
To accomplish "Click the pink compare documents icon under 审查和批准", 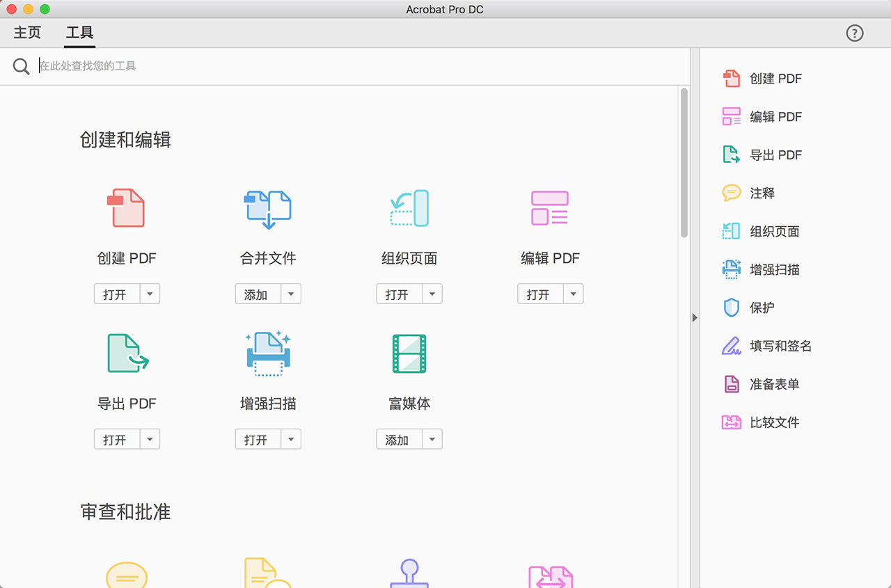I will (551, 576).
